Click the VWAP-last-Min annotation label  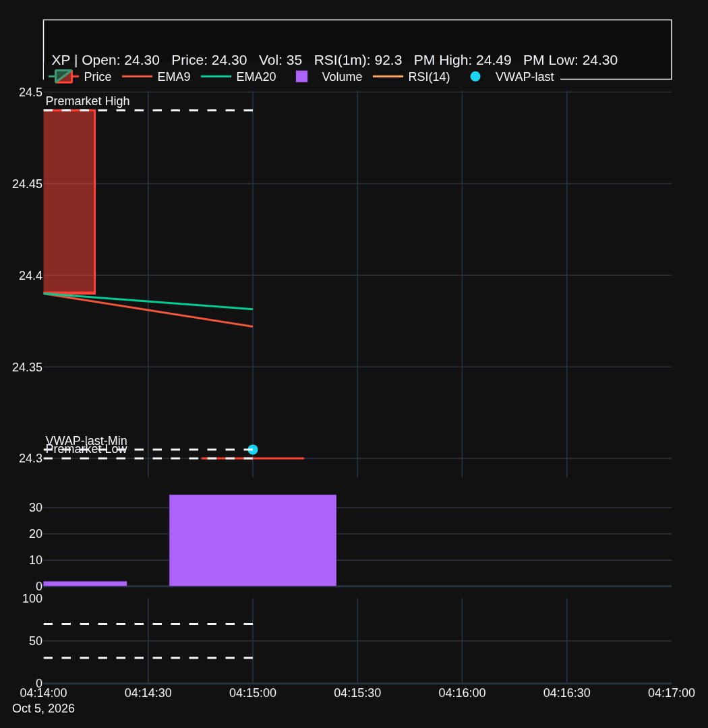pyautogui.click(x=86, y=440)
